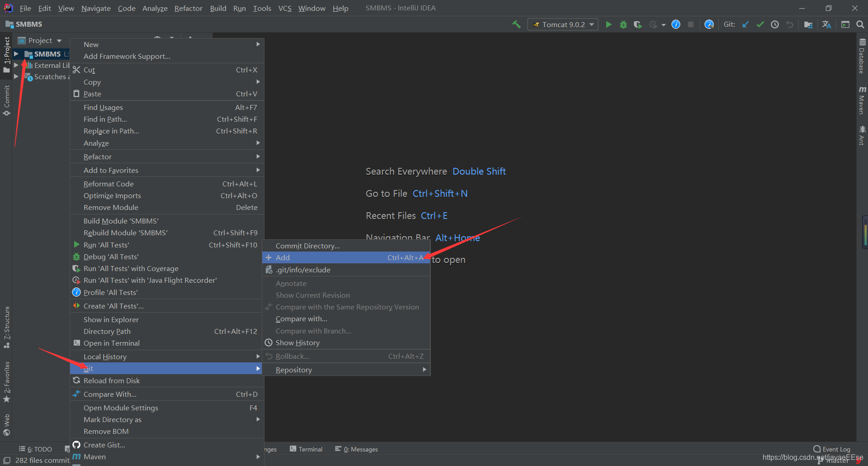Open the Maven tool window tab
This screenshot has height=466, width=868.
[x=862, y=100]
